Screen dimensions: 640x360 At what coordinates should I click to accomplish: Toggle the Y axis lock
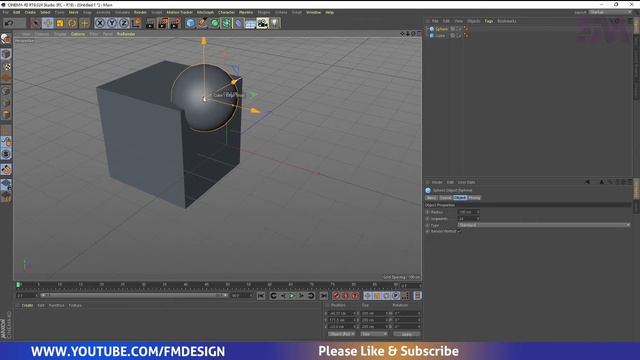click(112, 23)
